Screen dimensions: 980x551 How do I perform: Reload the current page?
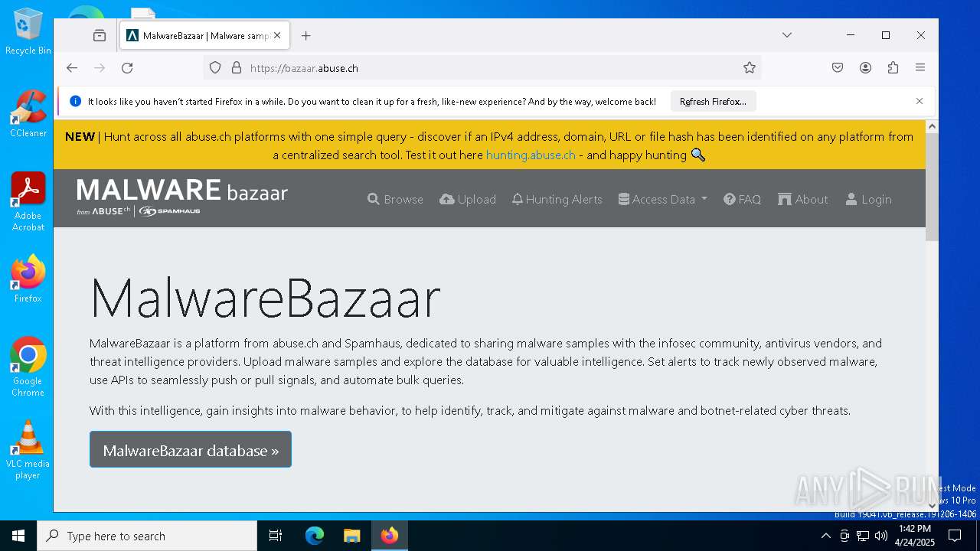[127, 68]
